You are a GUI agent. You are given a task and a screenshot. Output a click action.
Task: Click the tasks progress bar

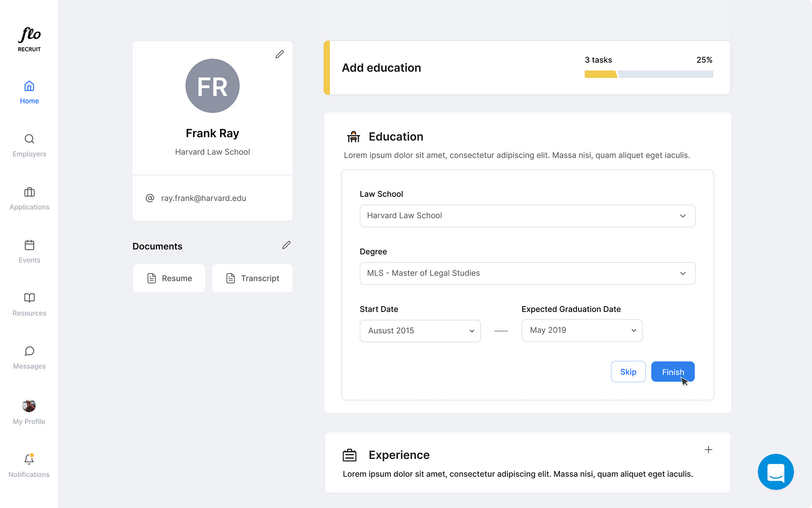pyautogui.click(x=649, y=75)
